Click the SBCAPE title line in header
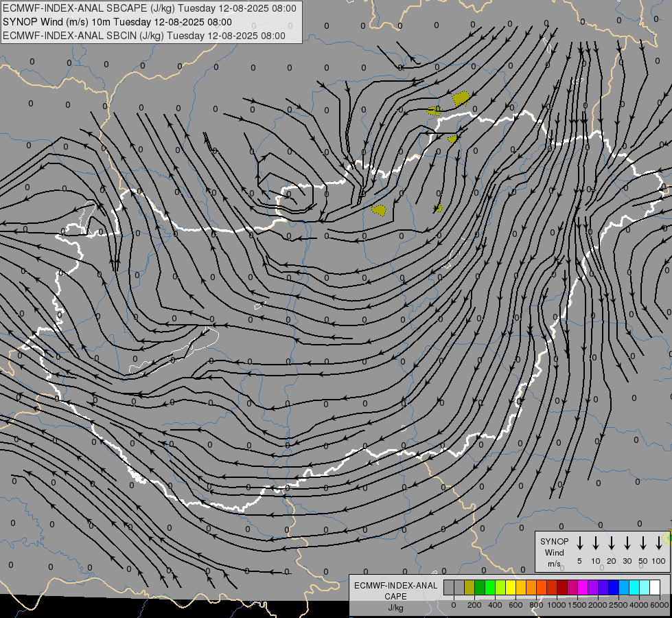This screenshot has width=672, height=618. coord(149,8)
